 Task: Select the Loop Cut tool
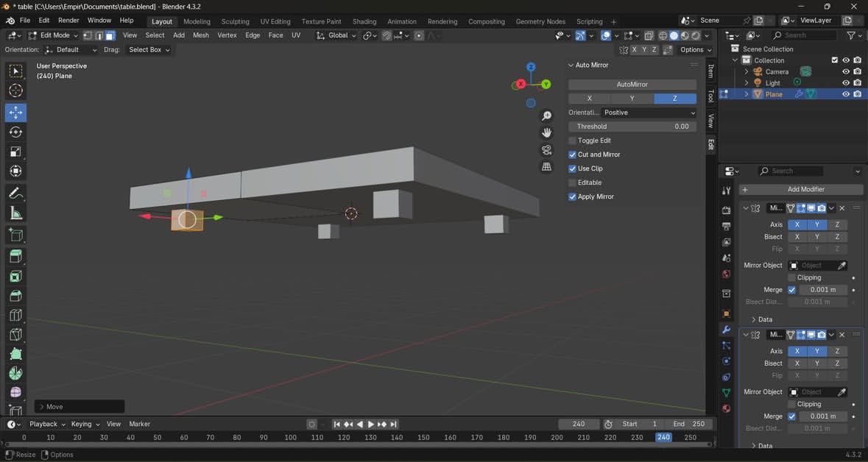point(15,315)
